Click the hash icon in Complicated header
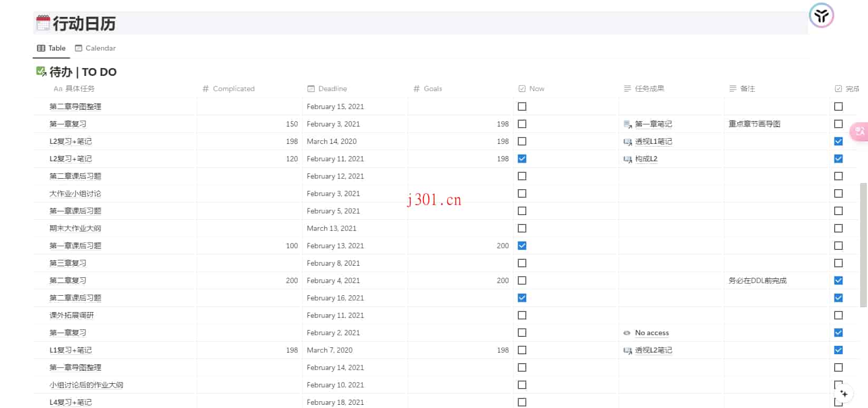 (206, 89)
